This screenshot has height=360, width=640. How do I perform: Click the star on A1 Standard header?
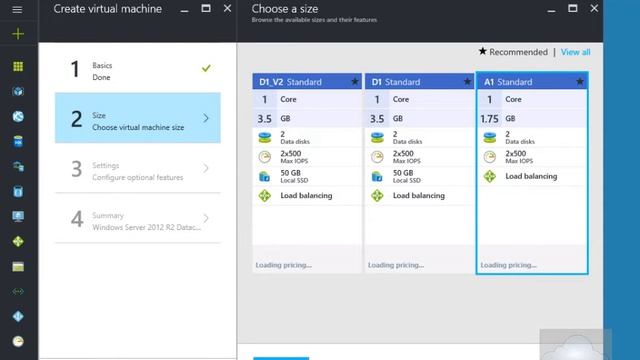pyautogui.click(x=580, y=82)
